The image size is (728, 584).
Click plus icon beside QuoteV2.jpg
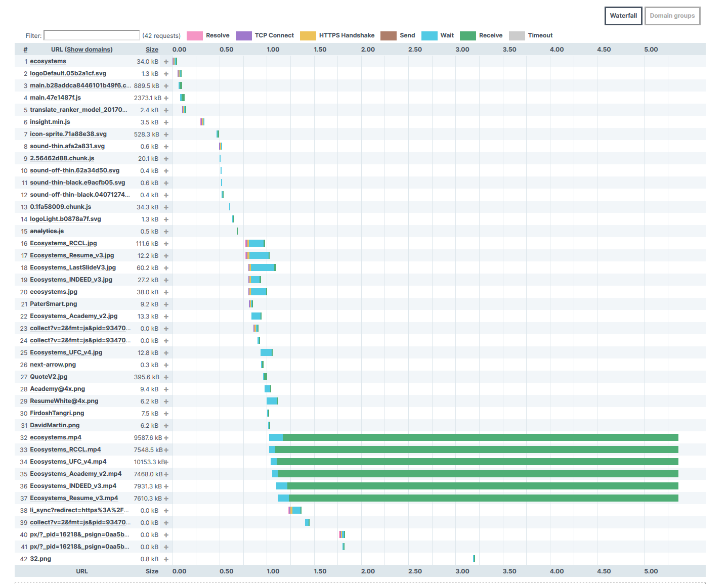[166, 377]
